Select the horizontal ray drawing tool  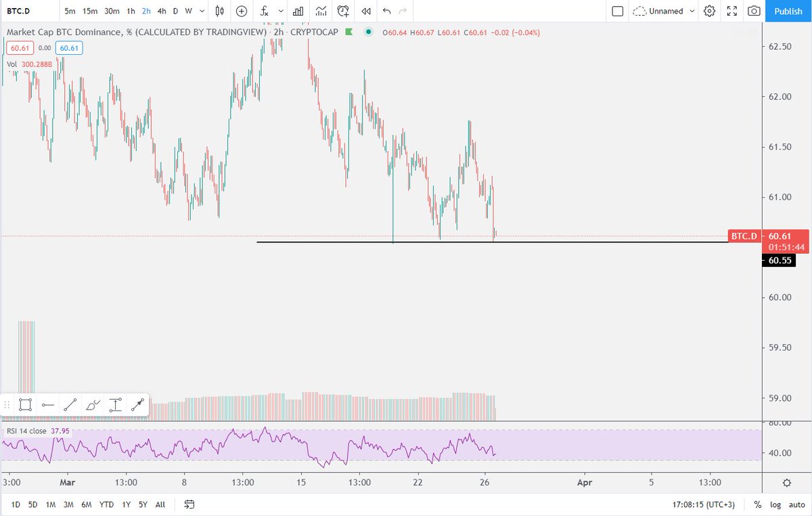coord(48,405)
